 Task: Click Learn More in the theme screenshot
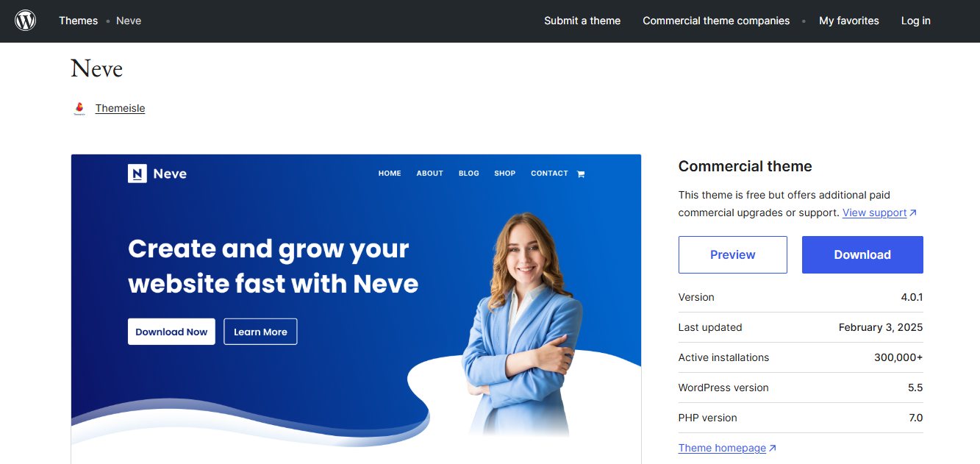pos(260,332)
